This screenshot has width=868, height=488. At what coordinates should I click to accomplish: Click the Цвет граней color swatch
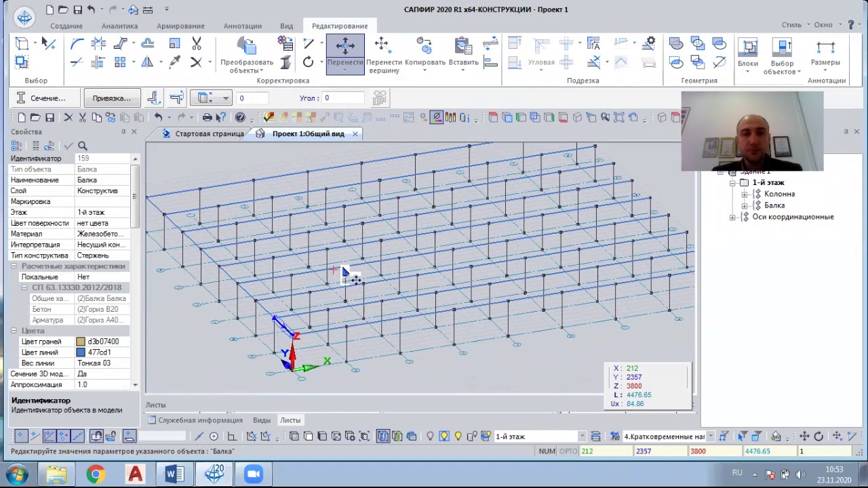tap(81, 342)
